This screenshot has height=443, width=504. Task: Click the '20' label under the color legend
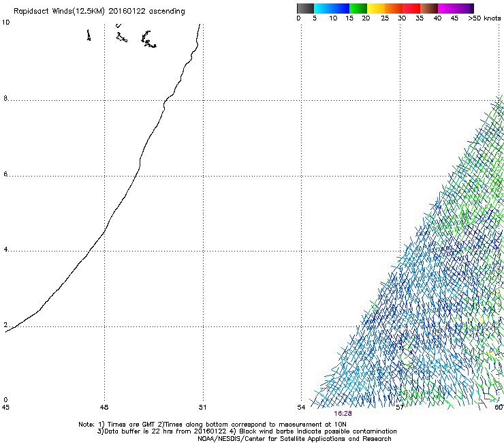click(366, 18)
